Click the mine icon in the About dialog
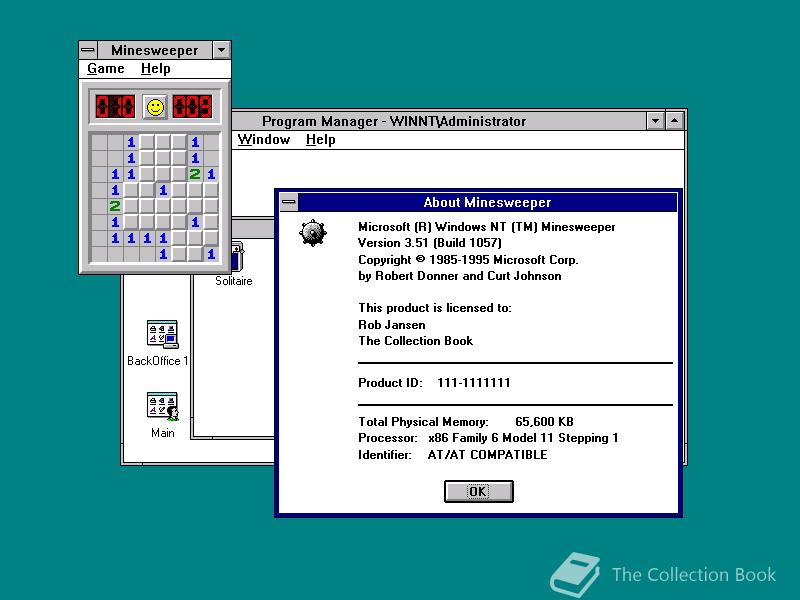This screenshot has height=600, width=800. click(x=313, y=233)
